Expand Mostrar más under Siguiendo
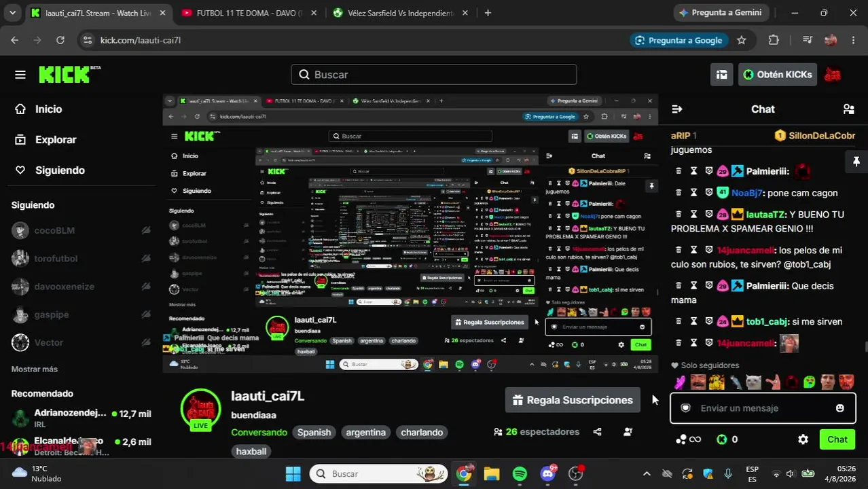 [x=35, y=369]
